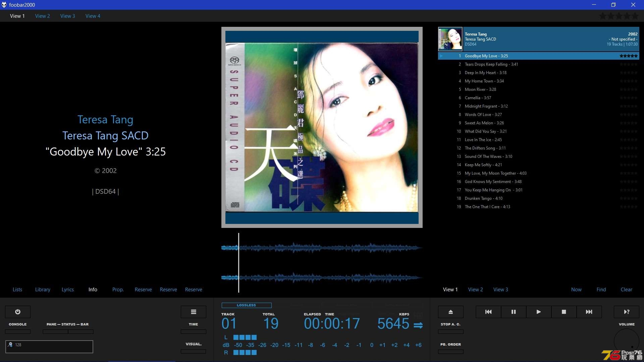Select track 8 Words Of Love
The height and width of the screenshot is (362, 644).
click(539, 115)
